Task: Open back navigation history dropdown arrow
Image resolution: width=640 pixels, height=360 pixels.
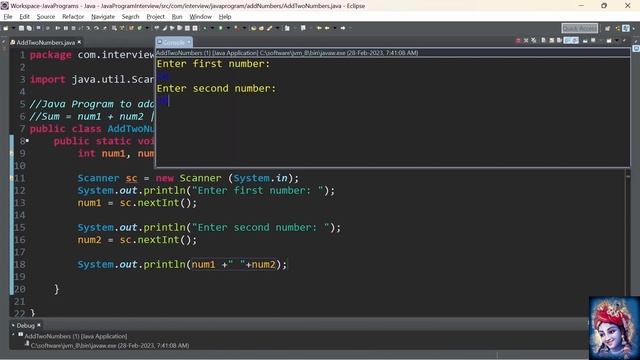Action: pos(335,28)
